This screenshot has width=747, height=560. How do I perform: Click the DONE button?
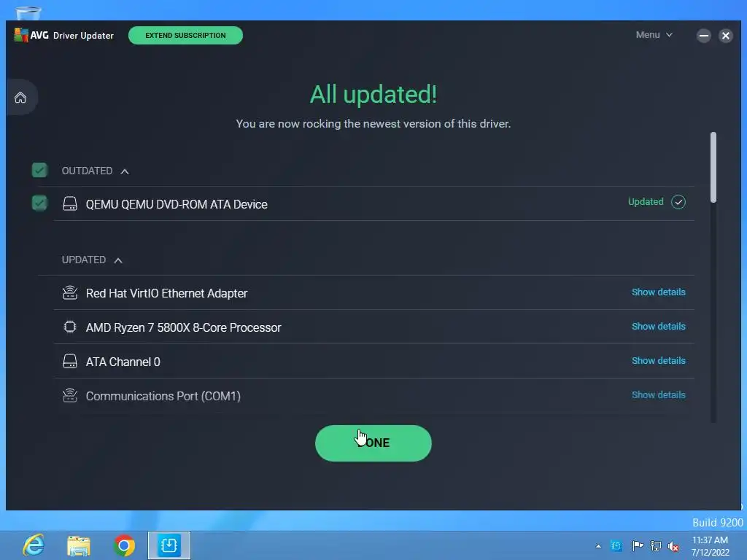[373, 443]
